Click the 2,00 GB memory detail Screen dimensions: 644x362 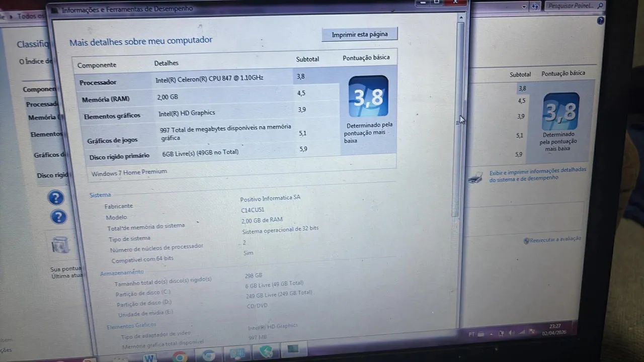point(167,97)
